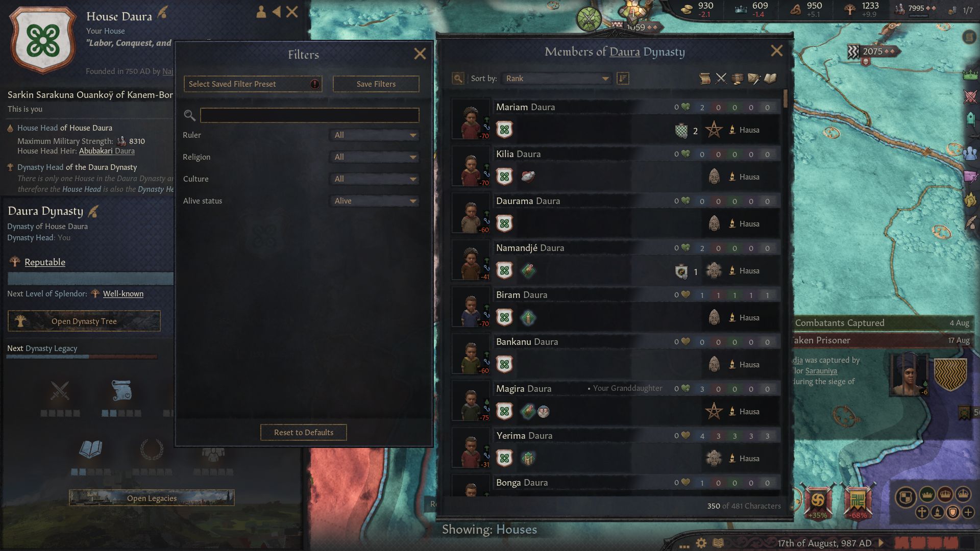Click the members list scrollbar
This screenshot has height=551, width=980.
click(x=785, y=98)
